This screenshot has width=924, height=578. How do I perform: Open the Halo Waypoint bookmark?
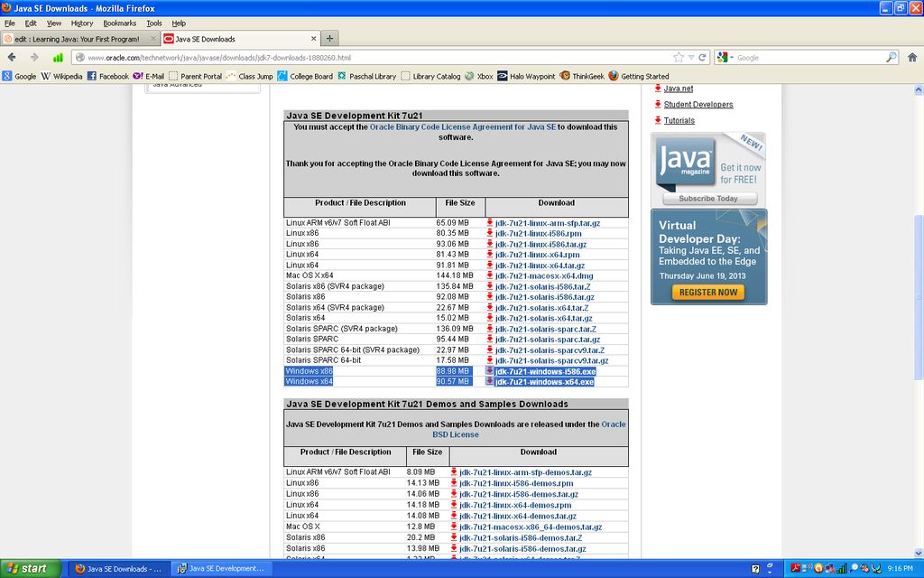(526, 76)
